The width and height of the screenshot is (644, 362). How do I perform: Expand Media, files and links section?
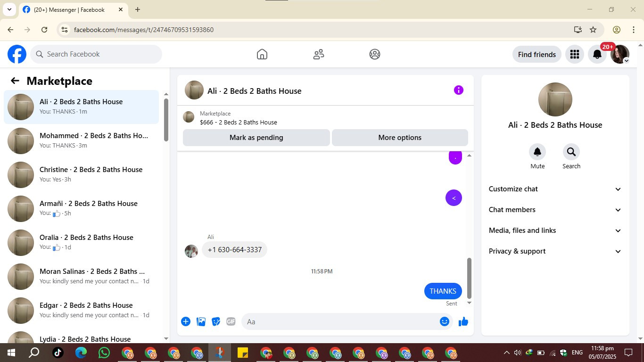click(555, 230)
